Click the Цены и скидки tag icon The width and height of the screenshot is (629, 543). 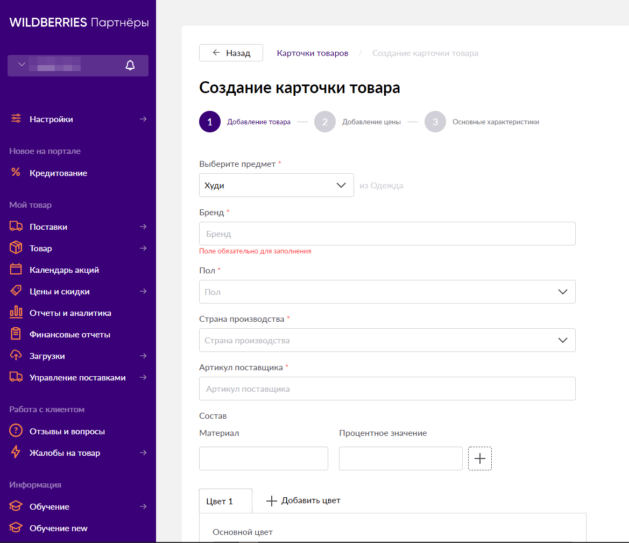(x=16, y=291)
